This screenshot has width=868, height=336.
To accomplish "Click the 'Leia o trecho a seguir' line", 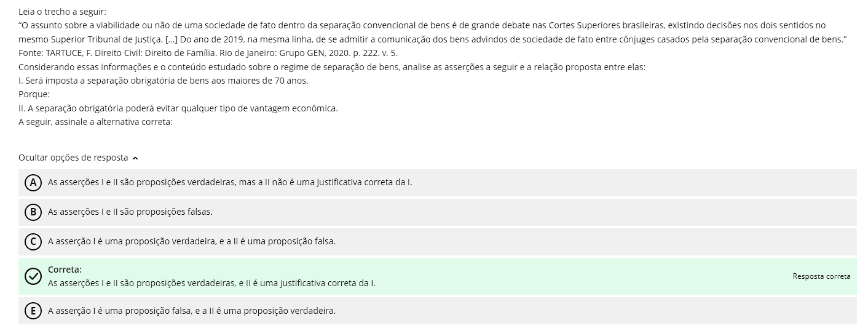I will pos(58,12).
